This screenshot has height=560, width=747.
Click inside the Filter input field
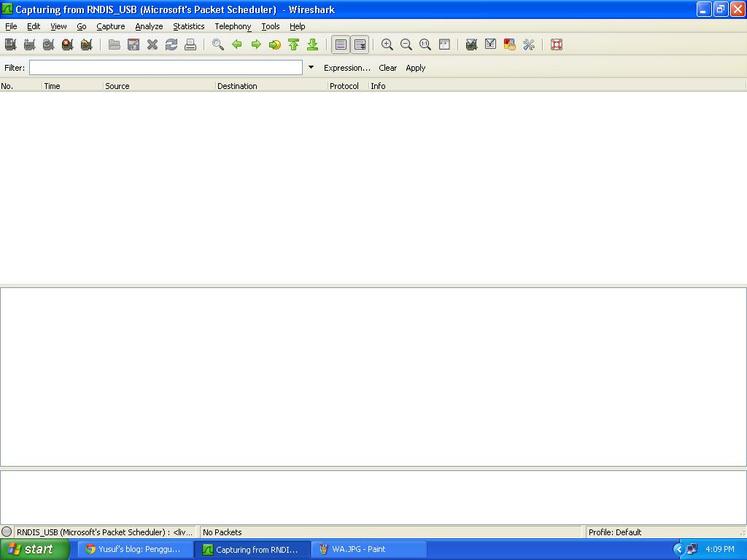tap(166, 68)
